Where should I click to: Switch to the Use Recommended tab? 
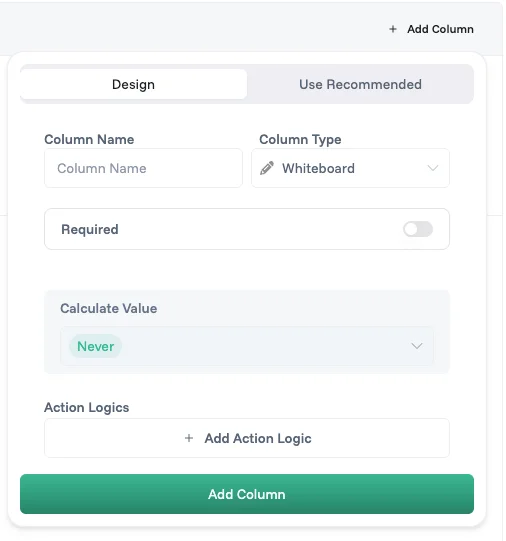pos(360,84)
